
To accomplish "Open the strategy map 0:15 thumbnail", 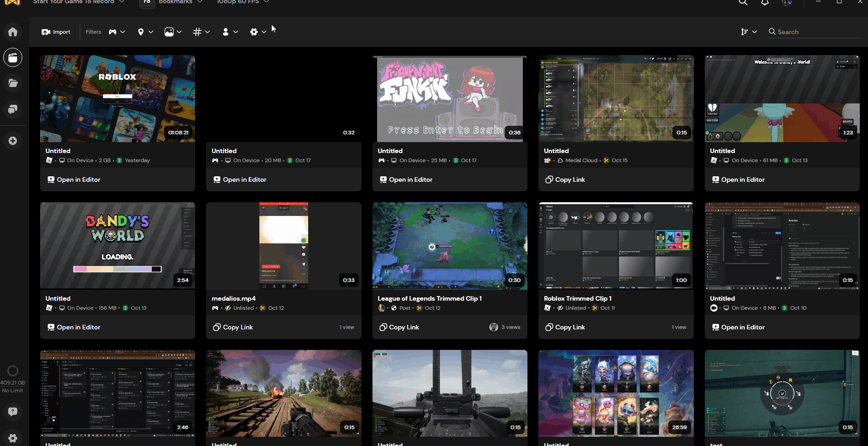I will (616, 99).
